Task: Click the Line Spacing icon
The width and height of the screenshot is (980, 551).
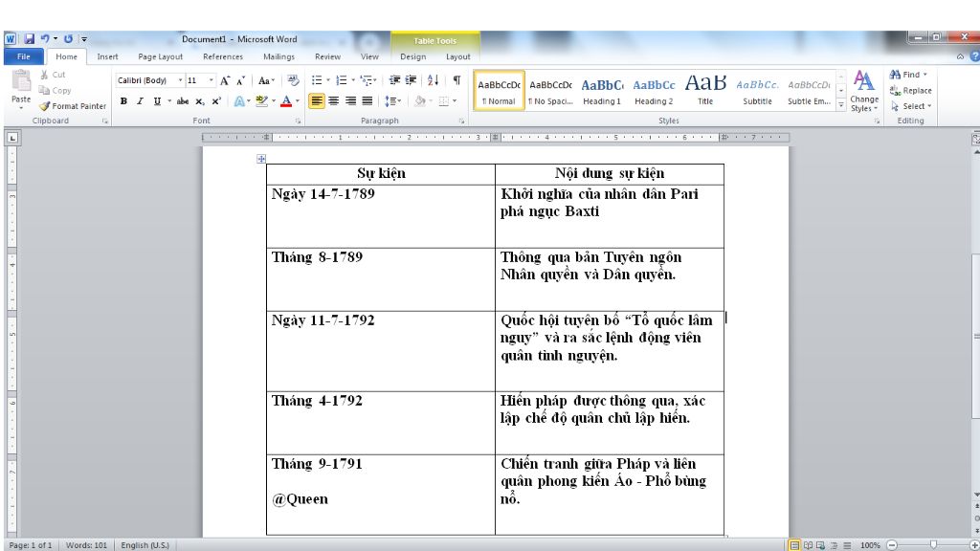Action: click(x=390, y=101)
